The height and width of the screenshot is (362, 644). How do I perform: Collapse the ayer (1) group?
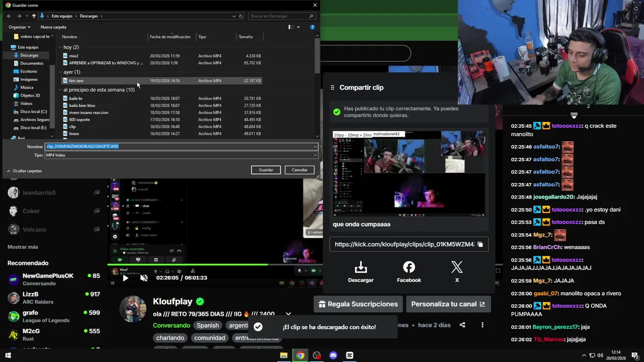(60, 72)
